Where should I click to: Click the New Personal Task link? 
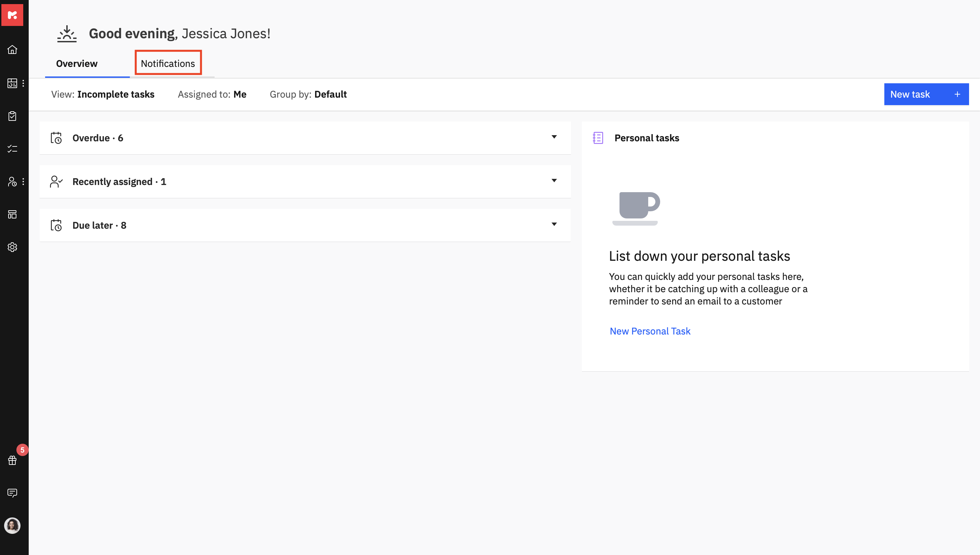coord(650,331)
